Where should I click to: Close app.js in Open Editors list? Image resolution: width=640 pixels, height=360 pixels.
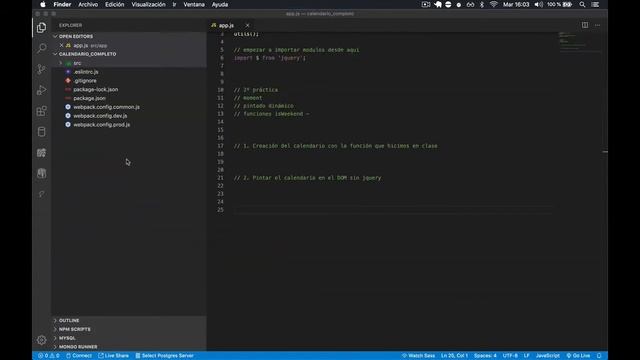[61, 45]
